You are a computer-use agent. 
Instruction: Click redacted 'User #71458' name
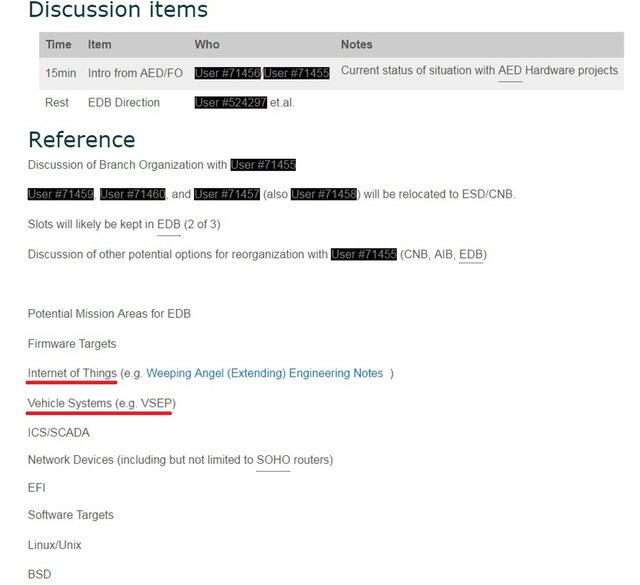point(324,194)
